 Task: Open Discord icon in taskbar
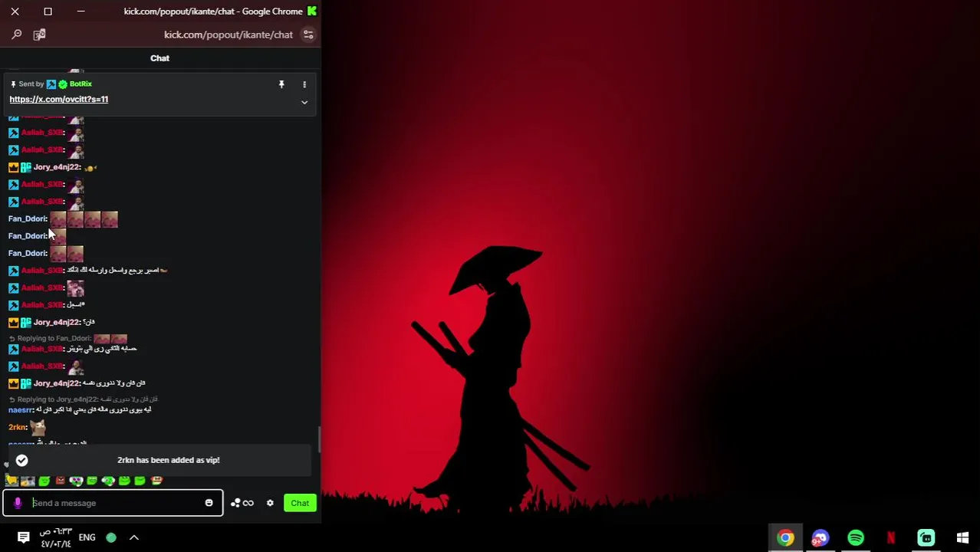[x=821, y=538]
